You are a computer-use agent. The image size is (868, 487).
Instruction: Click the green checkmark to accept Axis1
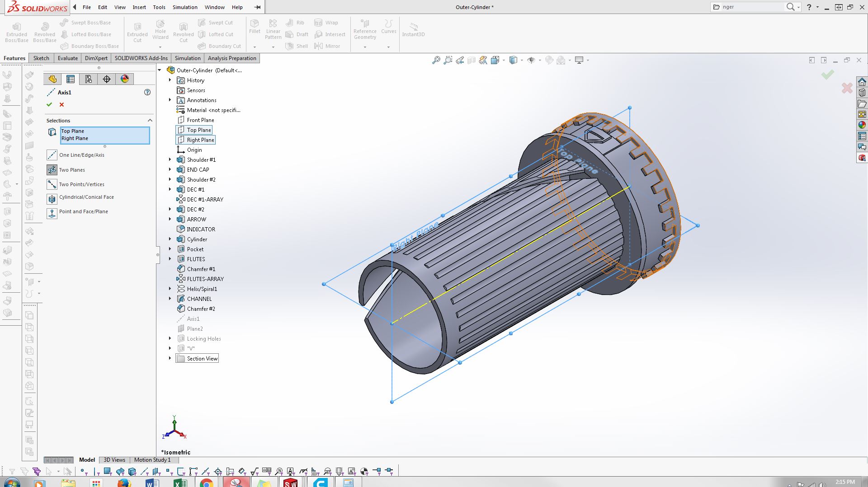coord(49,104)
